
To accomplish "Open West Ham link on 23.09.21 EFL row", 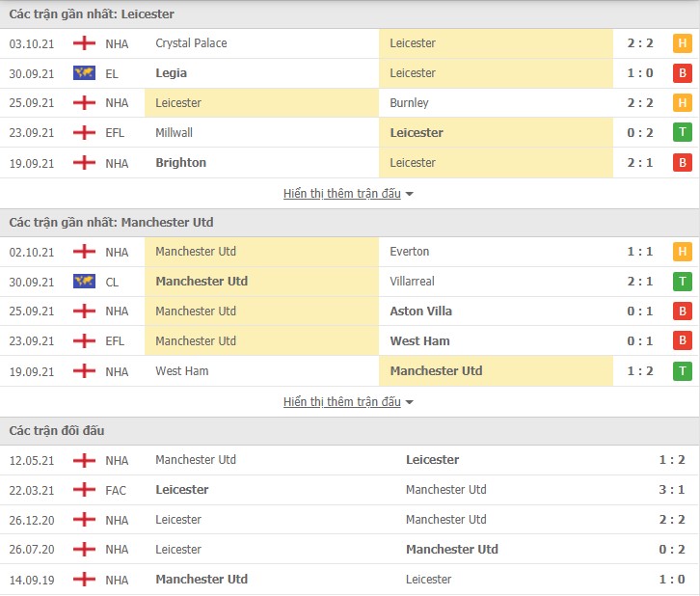I will point(419,341).
